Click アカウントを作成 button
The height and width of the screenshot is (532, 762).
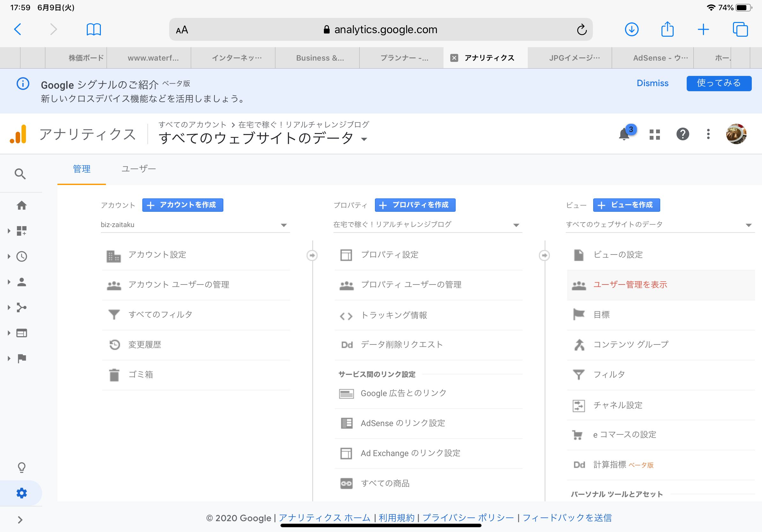click(x=183, y=205)
